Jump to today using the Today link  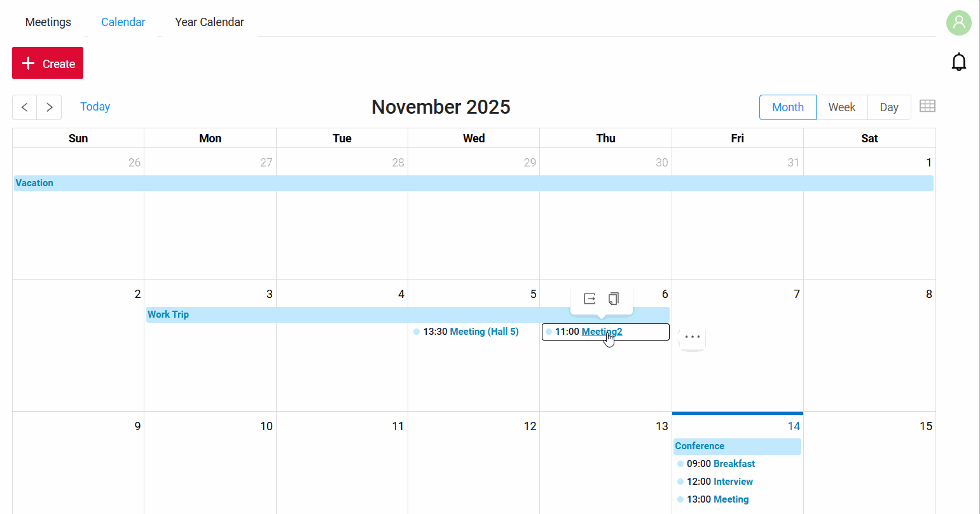[94, 106]
